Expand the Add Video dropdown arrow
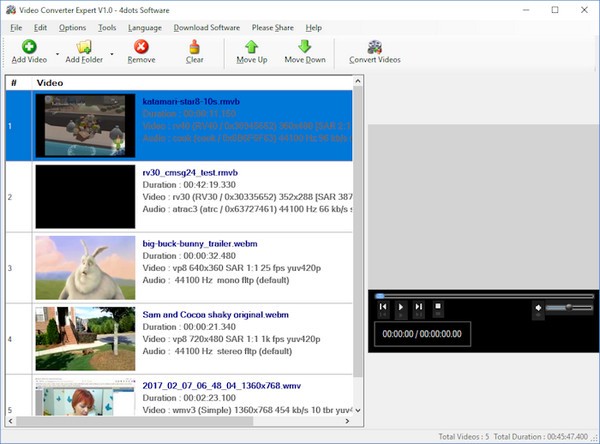This screenshot has height=444, width=600. pos(58,52)
